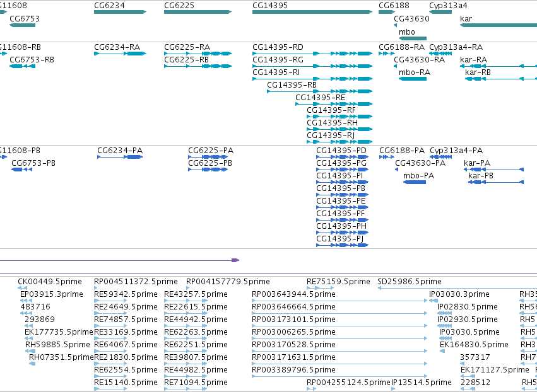
Task: Select EST RH59885.5prime
Action: (x=57, y=345)
